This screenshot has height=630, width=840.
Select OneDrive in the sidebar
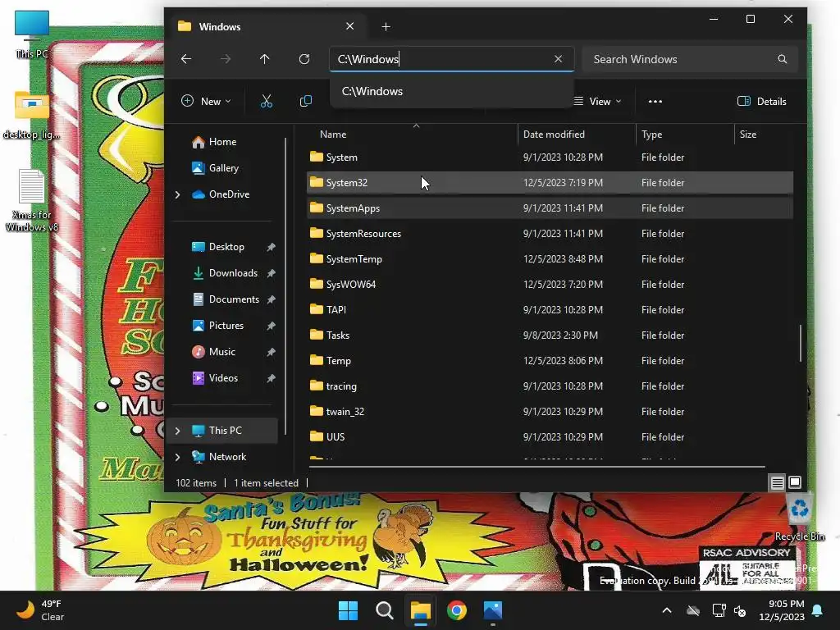click(229, 194)
